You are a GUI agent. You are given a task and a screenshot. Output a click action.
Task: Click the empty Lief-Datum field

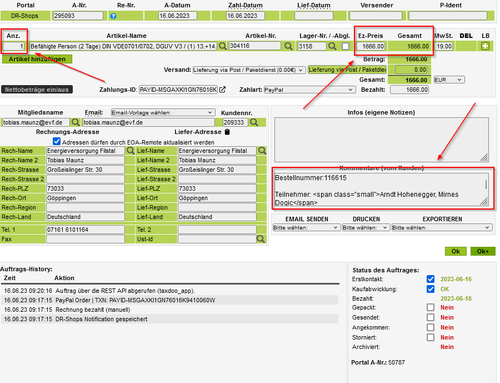coord(314,16)
